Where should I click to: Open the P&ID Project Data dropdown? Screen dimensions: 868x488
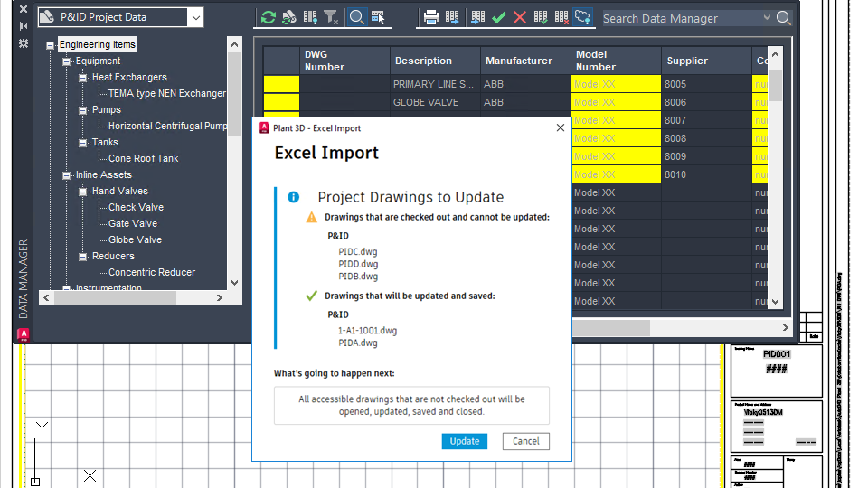(x=196, y=18)
